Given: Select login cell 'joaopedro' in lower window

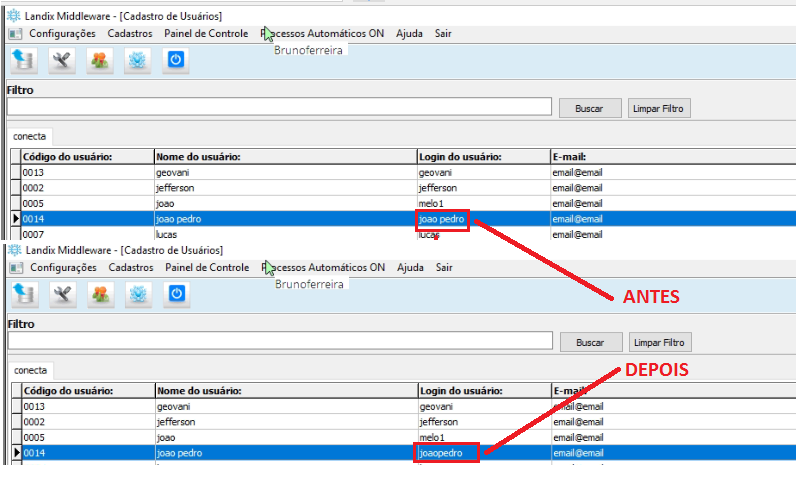Looking at the screenshot, I should pyautogui.click(x=485, y=453).
